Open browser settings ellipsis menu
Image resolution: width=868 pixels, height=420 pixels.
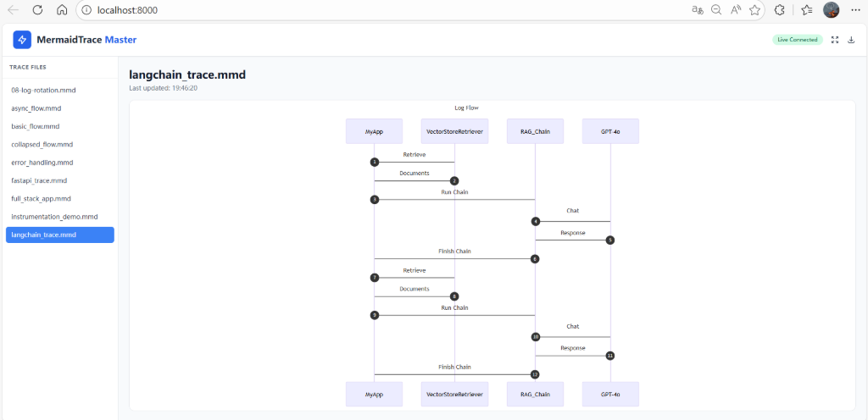855,10
